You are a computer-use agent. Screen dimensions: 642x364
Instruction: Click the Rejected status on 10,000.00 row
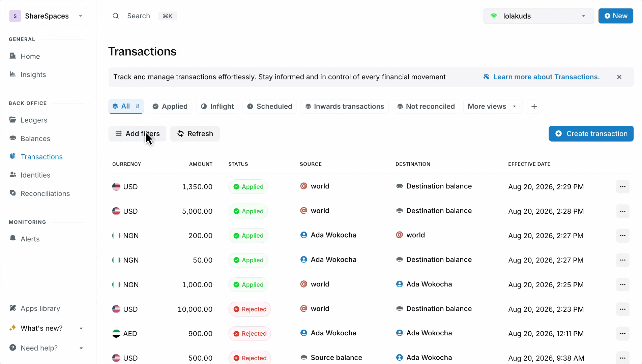tap(250, 309)
